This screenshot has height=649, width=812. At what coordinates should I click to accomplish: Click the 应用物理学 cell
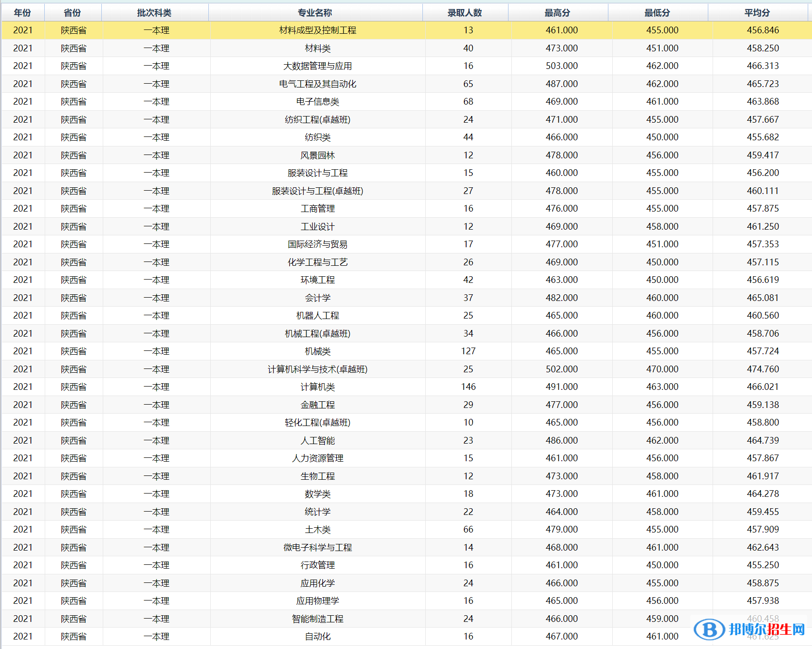pos(318,601)
